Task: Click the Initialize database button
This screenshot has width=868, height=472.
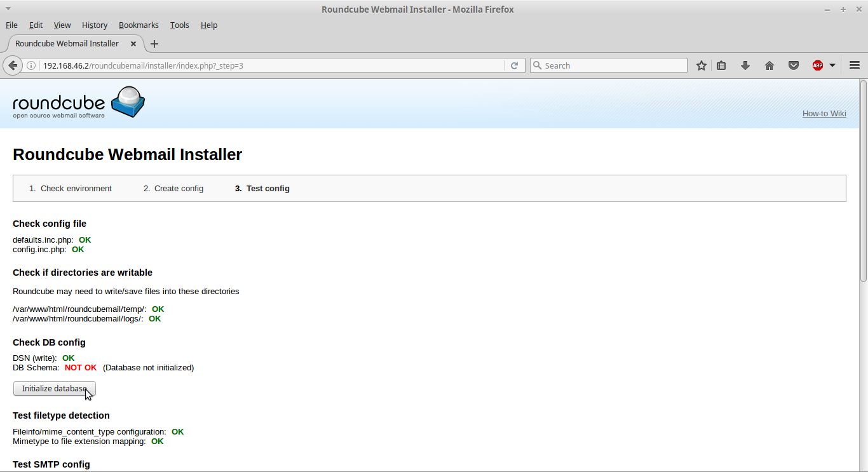Action: [x=55, y=388]
